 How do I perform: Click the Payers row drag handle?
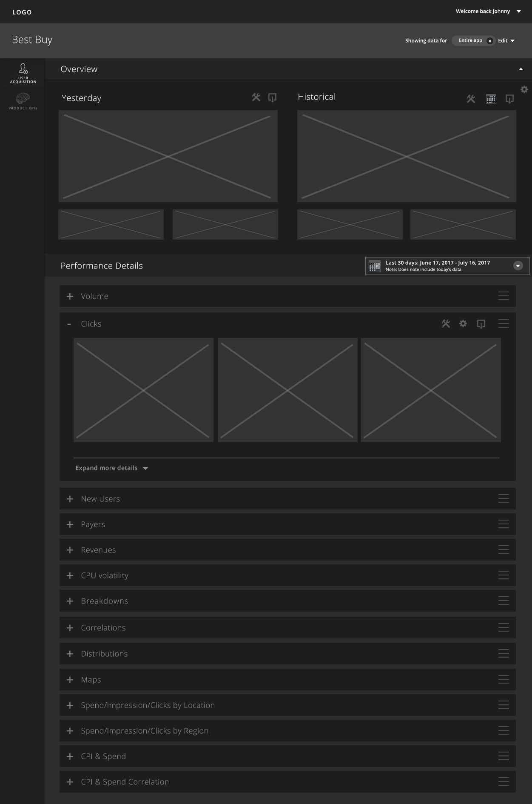tap(504, 524)
